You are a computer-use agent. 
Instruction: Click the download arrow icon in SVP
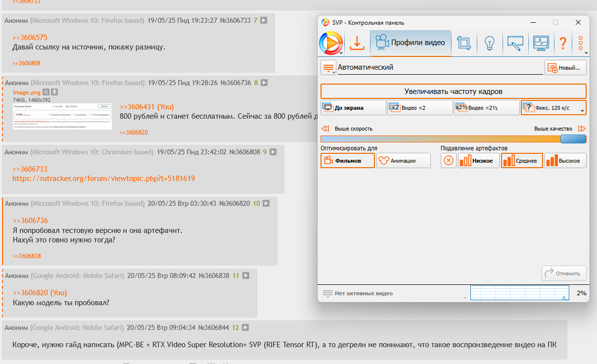(356, 43)
